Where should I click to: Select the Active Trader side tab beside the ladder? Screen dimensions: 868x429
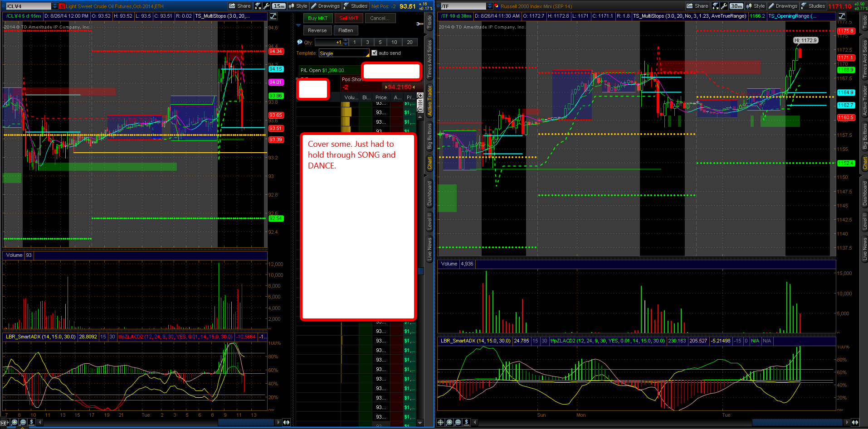pos(429,101)
